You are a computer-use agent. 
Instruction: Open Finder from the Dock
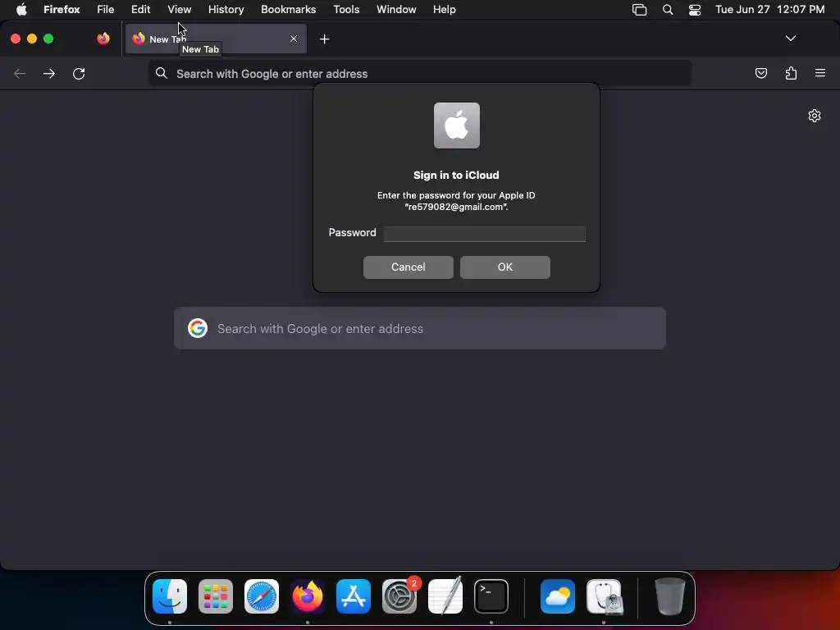point(170,596)
